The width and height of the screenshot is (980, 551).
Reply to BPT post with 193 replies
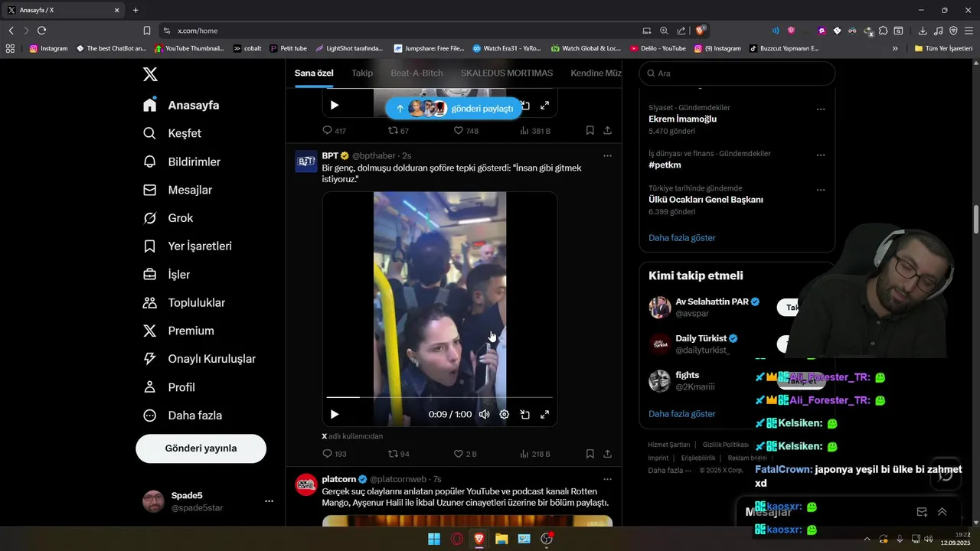(335, 454)
